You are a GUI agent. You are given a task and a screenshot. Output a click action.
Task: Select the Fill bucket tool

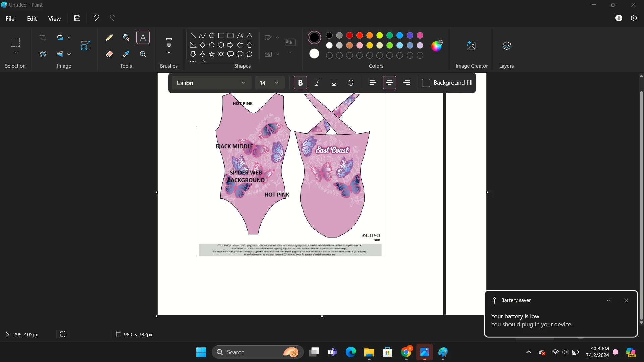click(x=126, y=37)
